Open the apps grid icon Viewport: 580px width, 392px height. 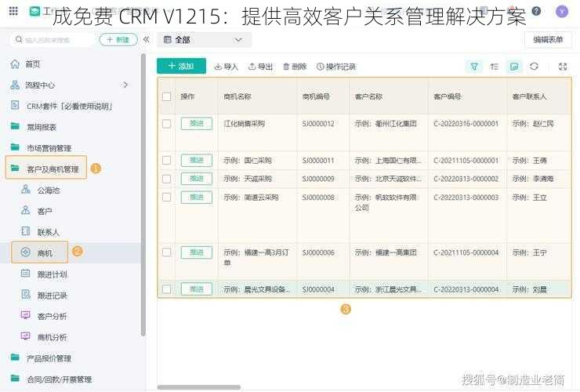tap(13, 11)
